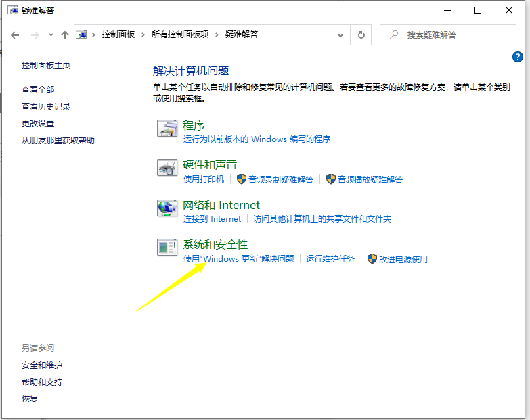Open 恢复 link in sidebar
Viewport: 530px width, 420px height.
(x=30, y=399)
